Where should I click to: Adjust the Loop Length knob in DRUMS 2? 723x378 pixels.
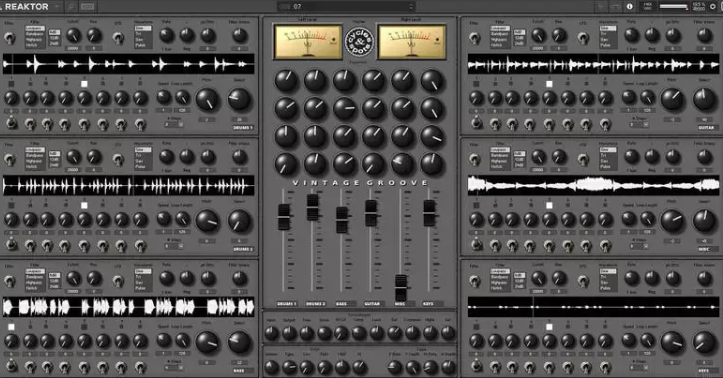pyautogui.click(x=183, y=219)
